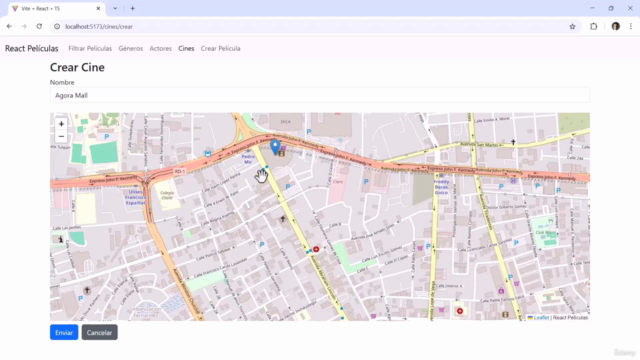
Task: Open browser three-dot menu
Action: tap(631, 27)
